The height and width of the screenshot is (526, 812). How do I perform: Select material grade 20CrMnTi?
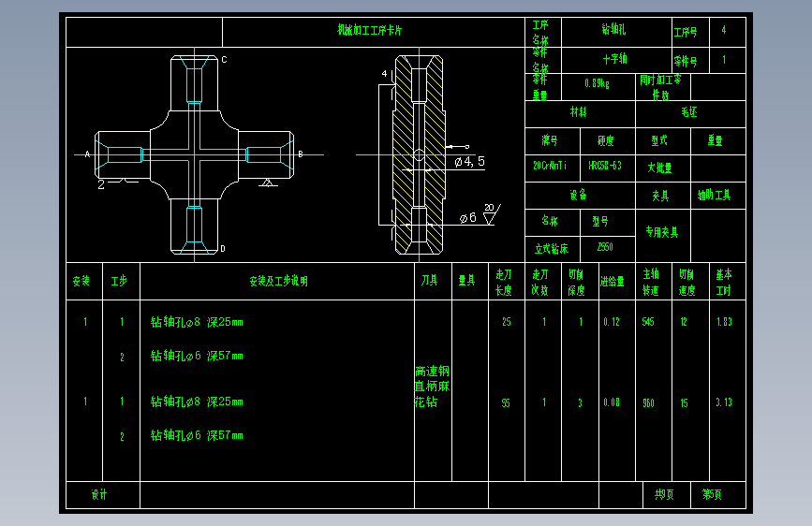[x=550, y=166]
